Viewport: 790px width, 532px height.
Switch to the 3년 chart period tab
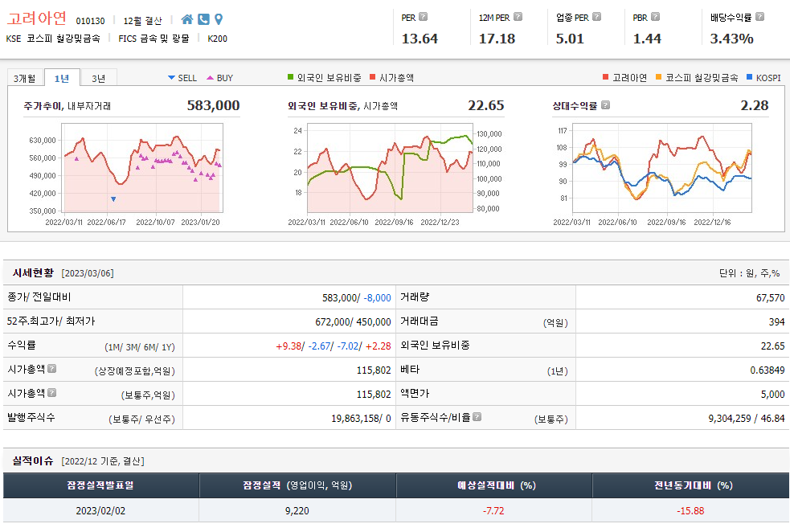tap(99, 78)
